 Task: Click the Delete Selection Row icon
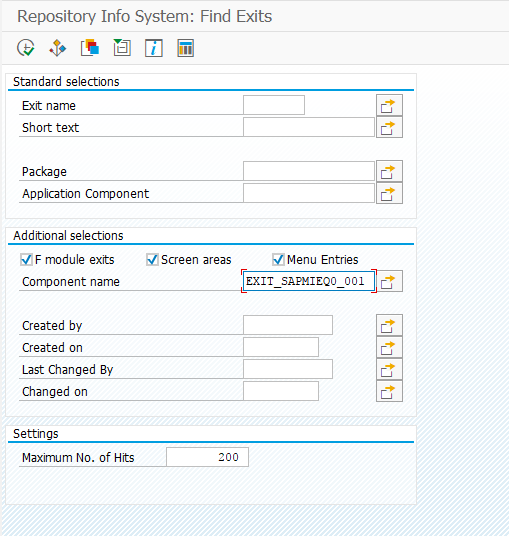(122, 48)
